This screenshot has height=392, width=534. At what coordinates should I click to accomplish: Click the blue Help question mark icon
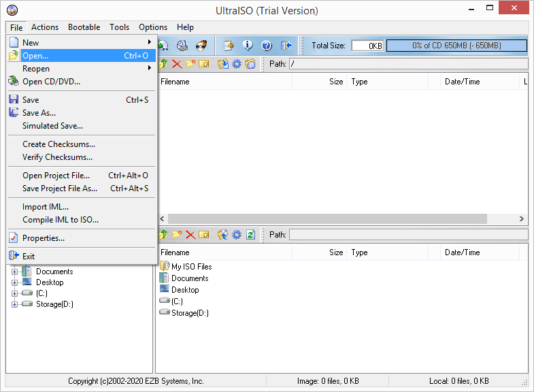pyautogui.click(x=267, y=46)
